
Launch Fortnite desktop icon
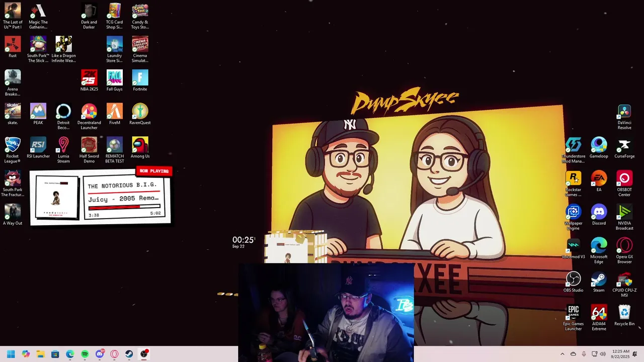[x=140, y=80]
